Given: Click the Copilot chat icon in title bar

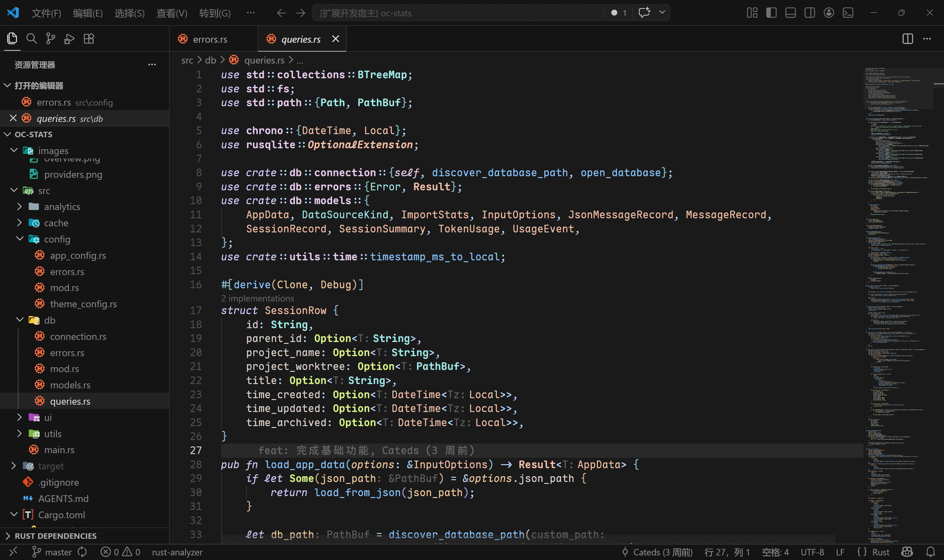Looking at the screenshot, I should [644, 13].
